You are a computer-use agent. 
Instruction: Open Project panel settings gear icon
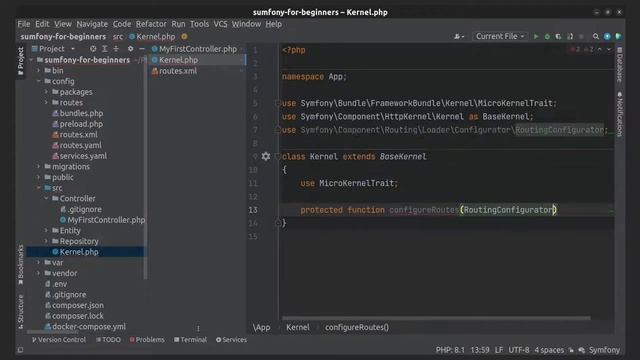click(x=130, y=49)
